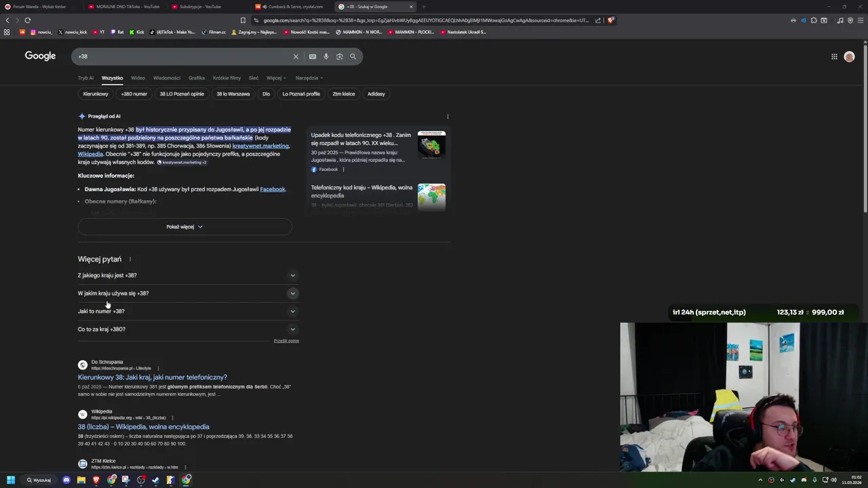Select the '+380 numer' suggestion chip
The height and width of the screenshot is (488, 868).
pyautogui.click(x=134, y=94)
